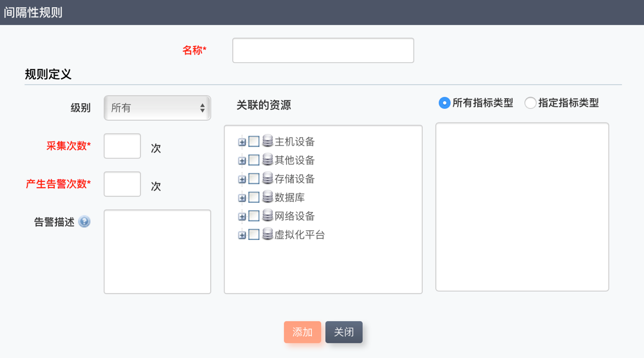Screen dimensions: 644x358
Task: Enable the 虚拟化平台 checkbox
Action: (x=254, y=234)
